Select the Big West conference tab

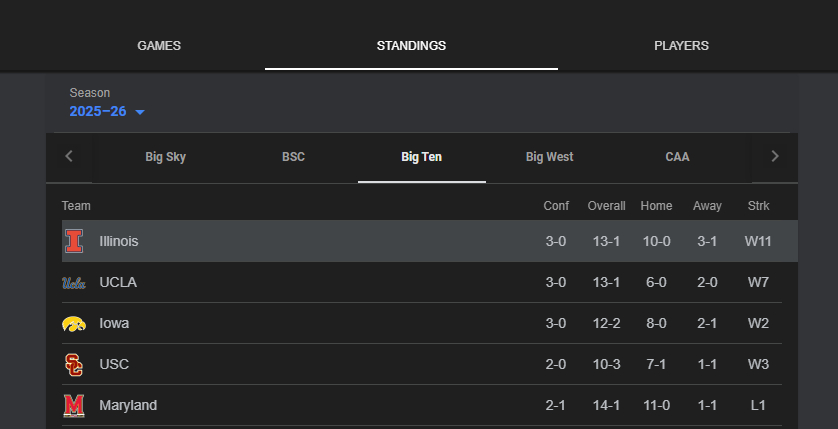549,157
